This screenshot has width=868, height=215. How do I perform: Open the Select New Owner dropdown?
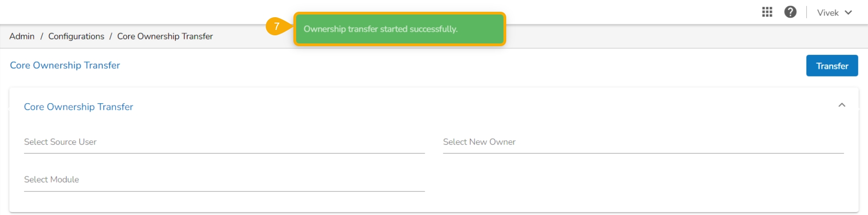643,142
